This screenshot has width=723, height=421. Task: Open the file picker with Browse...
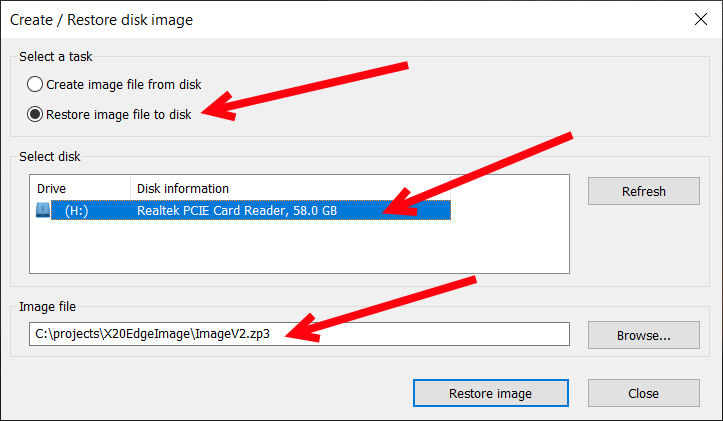pos(643,335)
